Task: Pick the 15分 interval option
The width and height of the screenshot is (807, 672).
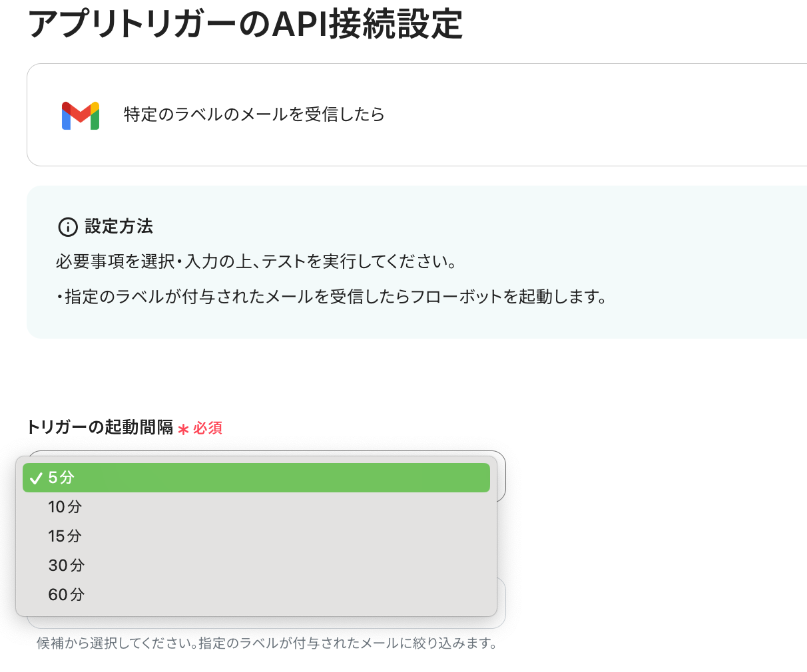Action: [65, 536]
